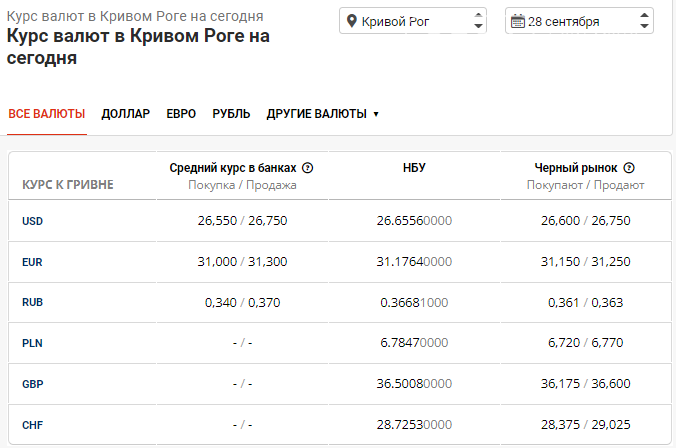Expand the ДРУГИЕ ВАЛЮТЫ dropdown menu
The width and height of the screenshot is (676, 448).
coord(322,114)
